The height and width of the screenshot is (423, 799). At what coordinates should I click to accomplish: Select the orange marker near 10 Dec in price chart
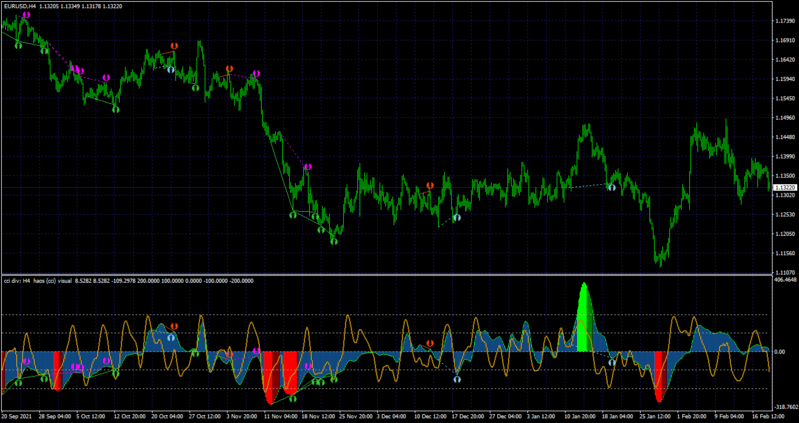pyautogui.click(x=430, y=186)
